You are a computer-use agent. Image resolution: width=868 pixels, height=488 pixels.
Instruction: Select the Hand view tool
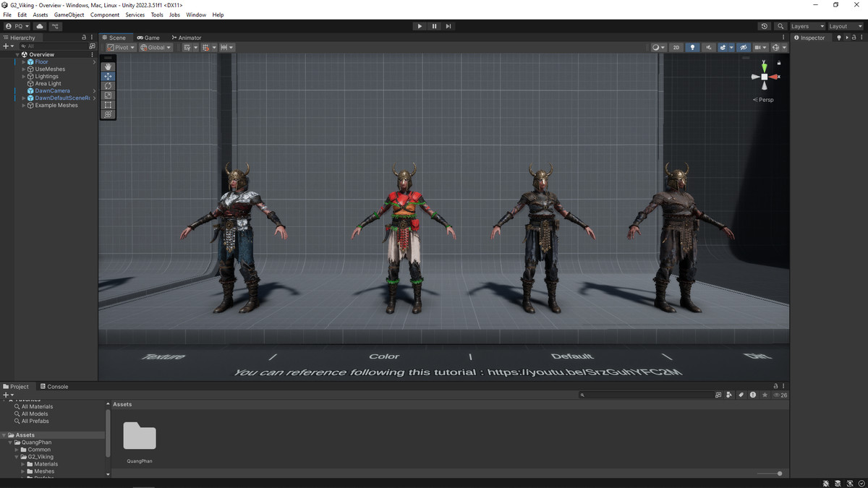tap(108, 67)
